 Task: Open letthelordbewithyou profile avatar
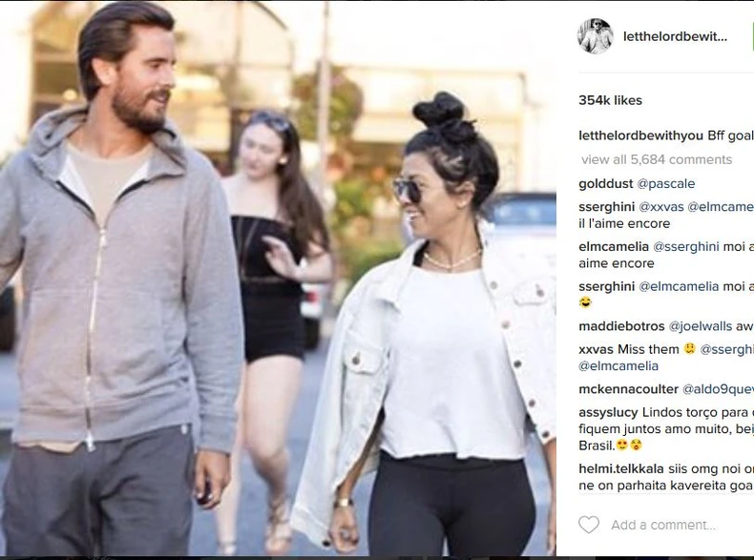[596, 36]
